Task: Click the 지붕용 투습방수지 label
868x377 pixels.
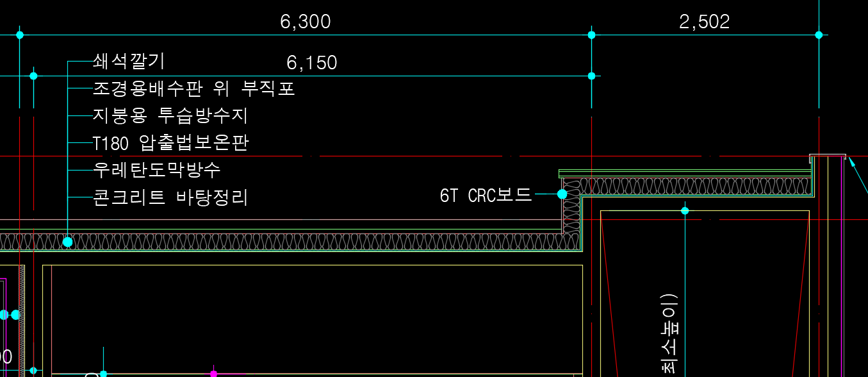Action: coord(170,116)
